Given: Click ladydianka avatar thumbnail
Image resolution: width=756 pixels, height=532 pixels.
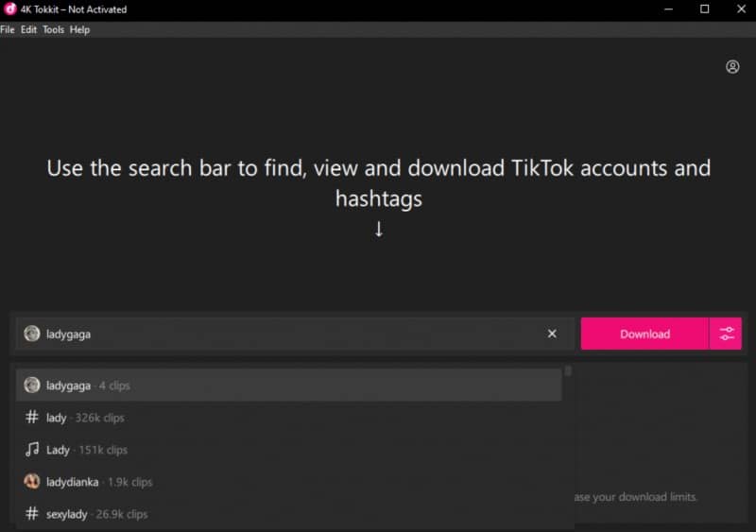Looking at the screenshot, I should (x=32, y=481).
